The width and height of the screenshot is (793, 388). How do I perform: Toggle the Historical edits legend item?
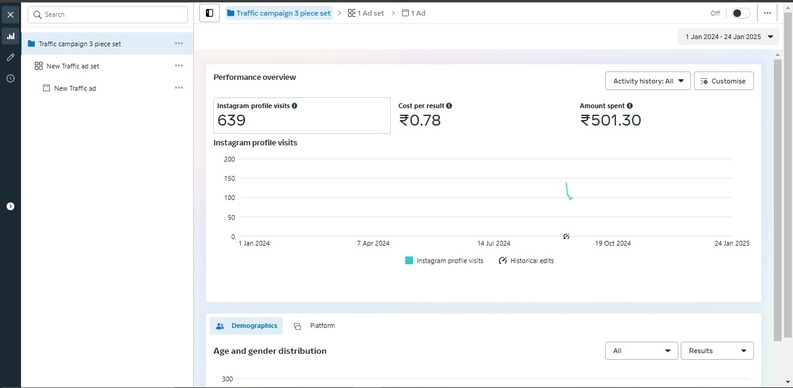coord(526,261)
